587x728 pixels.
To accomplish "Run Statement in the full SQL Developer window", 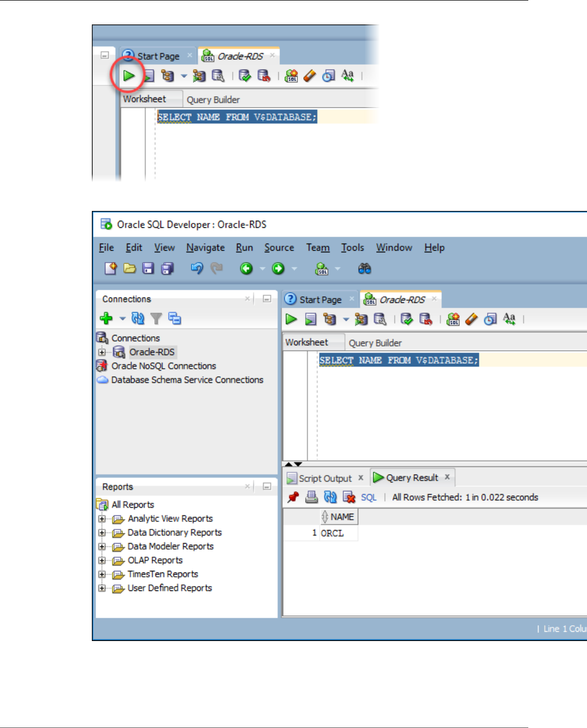I will pos(291,319).
